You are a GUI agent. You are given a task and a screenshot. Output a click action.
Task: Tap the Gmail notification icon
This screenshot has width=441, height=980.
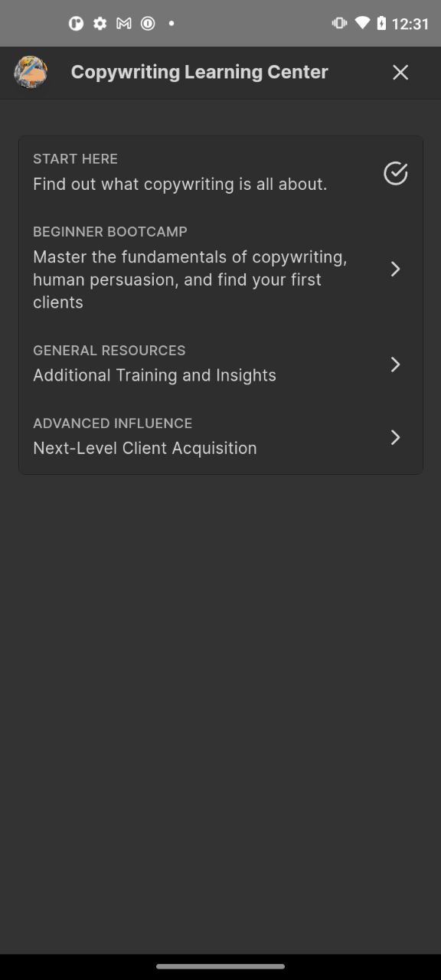coord(123,24)
